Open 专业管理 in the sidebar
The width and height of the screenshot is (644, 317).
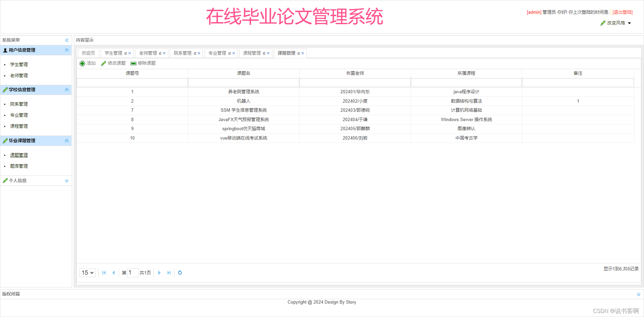[19, 115]
